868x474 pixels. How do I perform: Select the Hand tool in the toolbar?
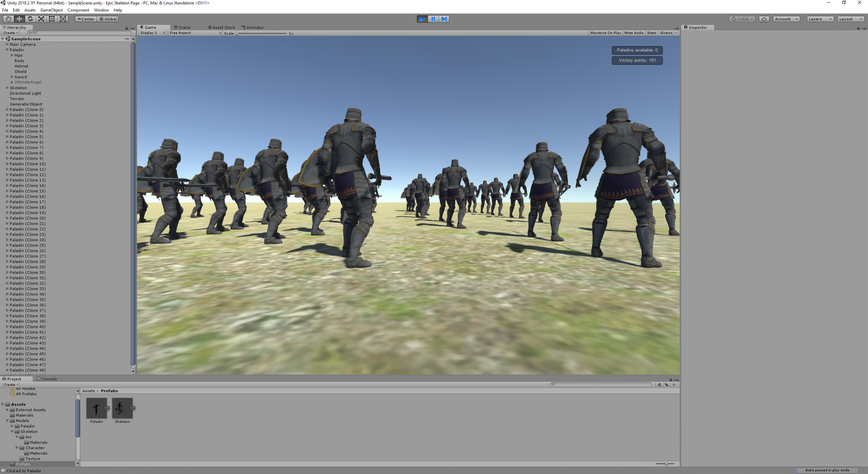point(8,19)
